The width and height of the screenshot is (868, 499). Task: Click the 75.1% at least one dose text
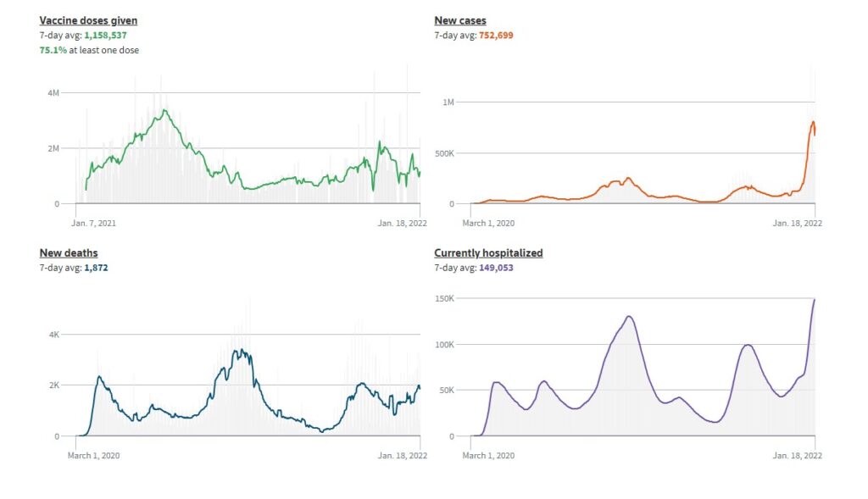(89, 50)
